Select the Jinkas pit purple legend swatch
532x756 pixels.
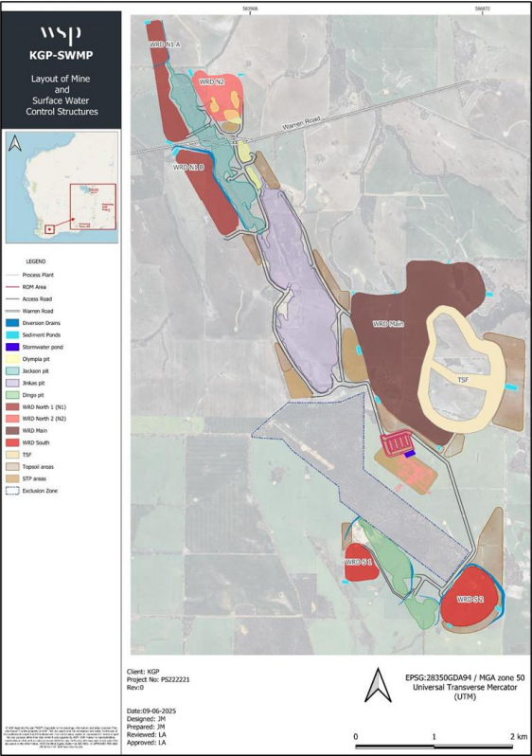[x=12, y=383]
